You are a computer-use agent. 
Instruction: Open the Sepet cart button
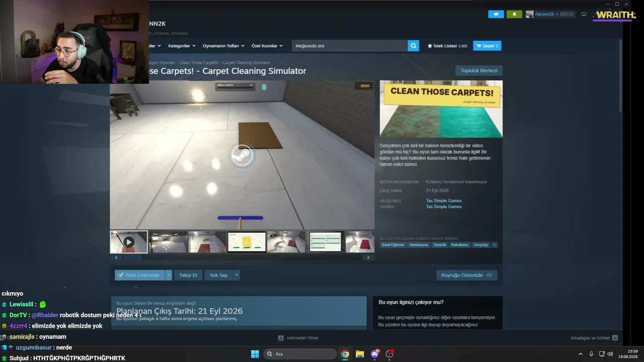487,46
